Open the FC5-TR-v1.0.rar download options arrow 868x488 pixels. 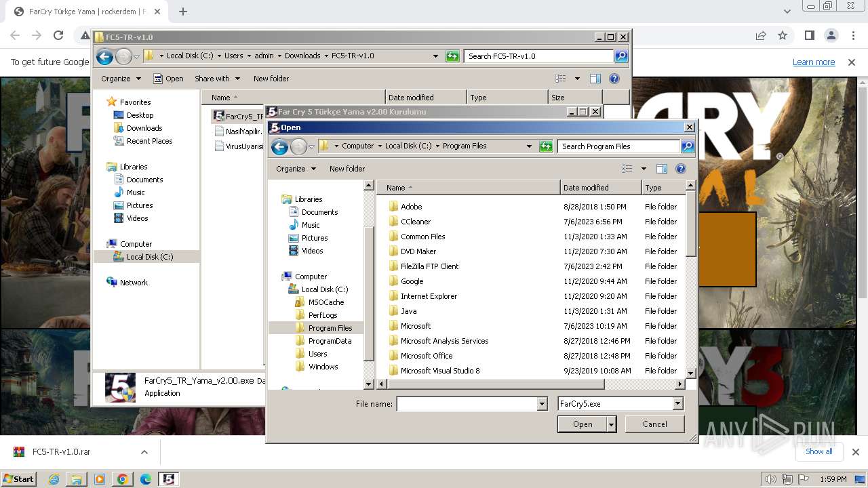[x=144, y=452]
